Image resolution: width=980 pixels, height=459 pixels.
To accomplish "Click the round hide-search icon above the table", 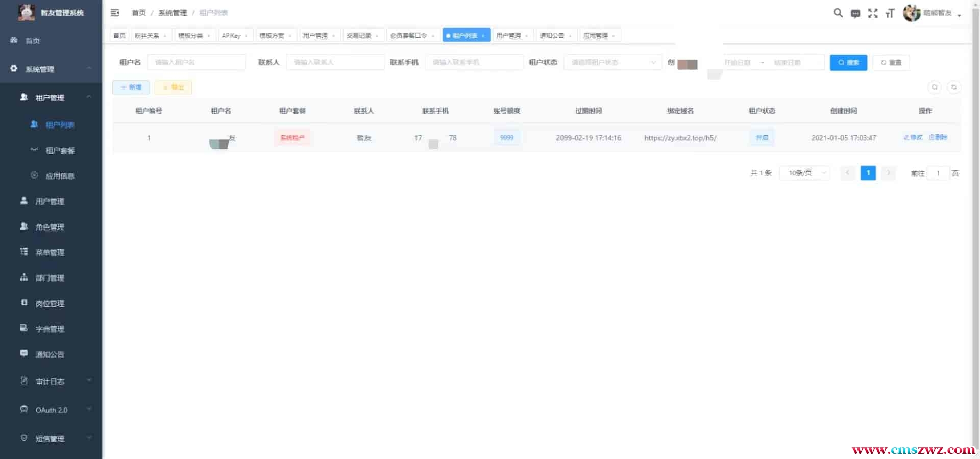I will pos(935,87).
